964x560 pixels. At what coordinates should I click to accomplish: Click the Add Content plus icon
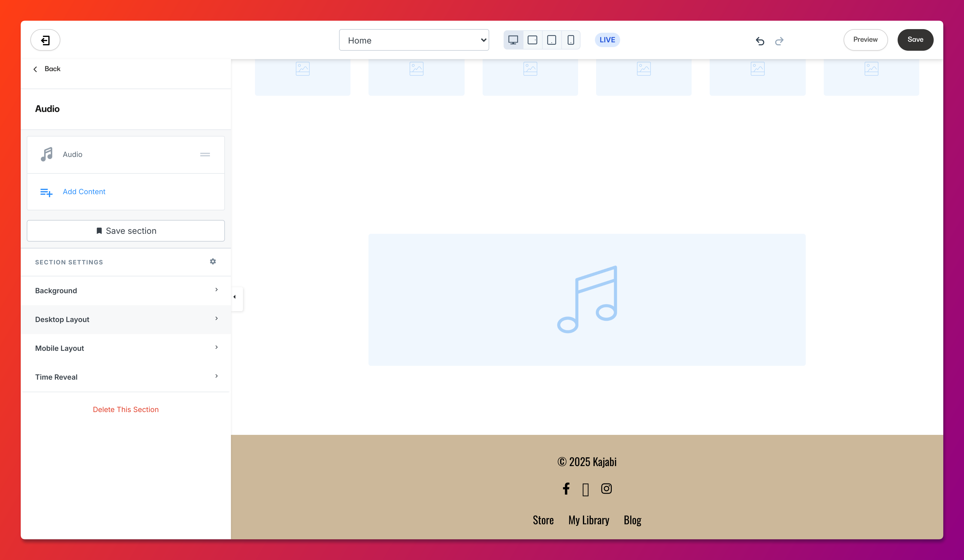click(46, 192)
